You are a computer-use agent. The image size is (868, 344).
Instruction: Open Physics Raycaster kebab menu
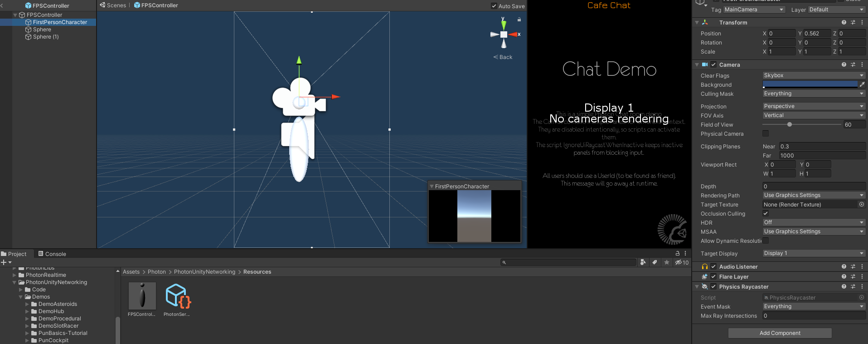(862, 287)
